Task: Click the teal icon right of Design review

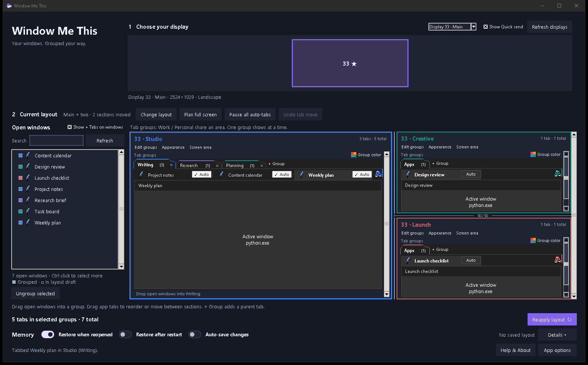Action: pos(558,173)
